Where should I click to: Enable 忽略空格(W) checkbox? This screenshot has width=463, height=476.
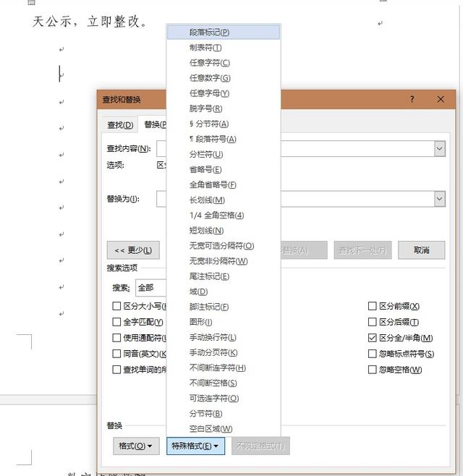[x=373, y=370]
